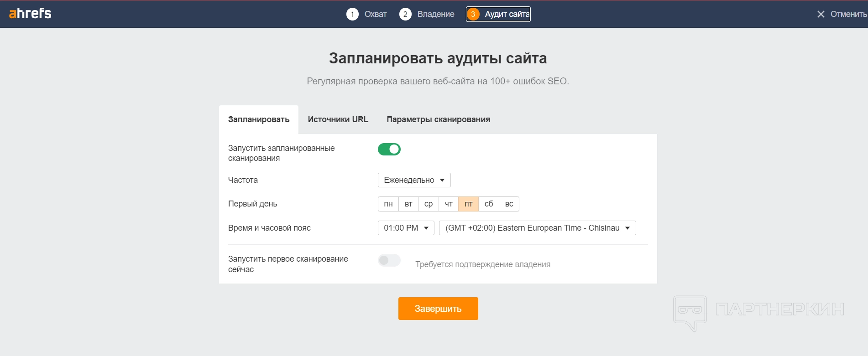
Task: Expand the 01:00 PM time dropdown
Action: pyautogui.click(x=406, y=228)
